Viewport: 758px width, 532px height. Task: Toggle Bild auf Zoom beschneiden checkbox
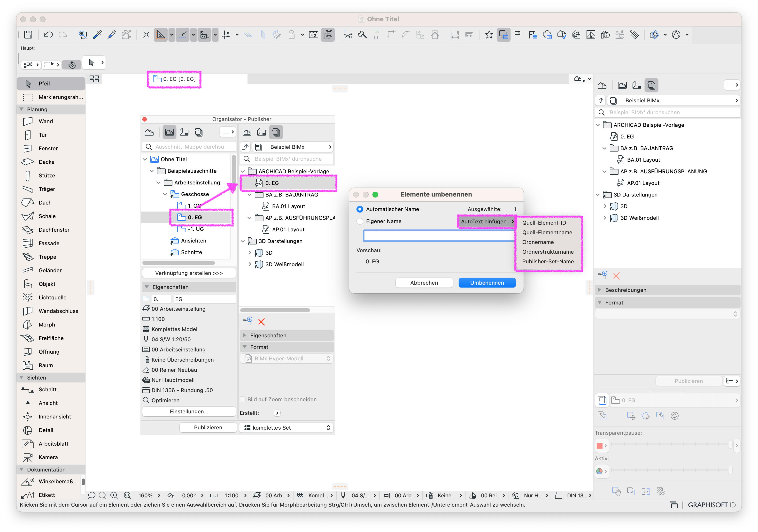pyautogui.click(x=243, y=399)
